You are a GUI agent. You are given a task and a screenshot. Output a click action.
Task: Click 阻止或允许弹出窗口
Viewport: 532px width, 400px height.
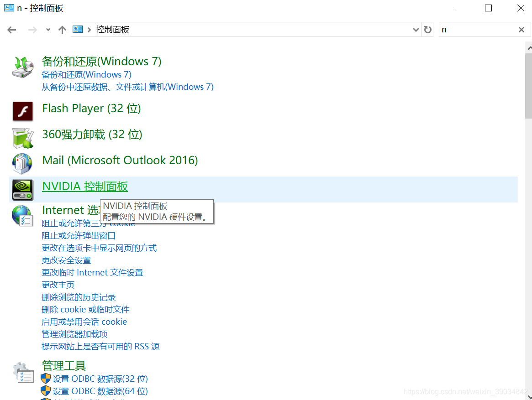click(x=79, y=236)
